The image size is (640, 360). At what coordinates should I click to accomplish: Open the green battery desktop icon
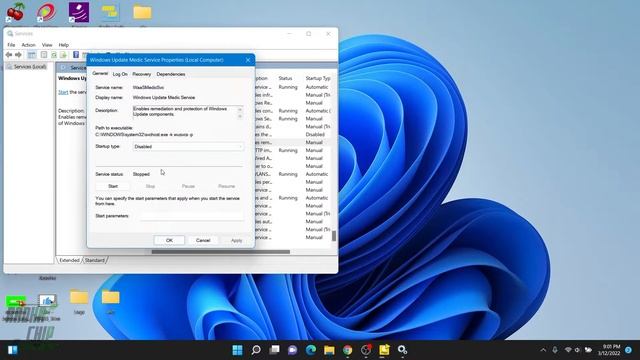pyautogui.click(x=16, y=302)
